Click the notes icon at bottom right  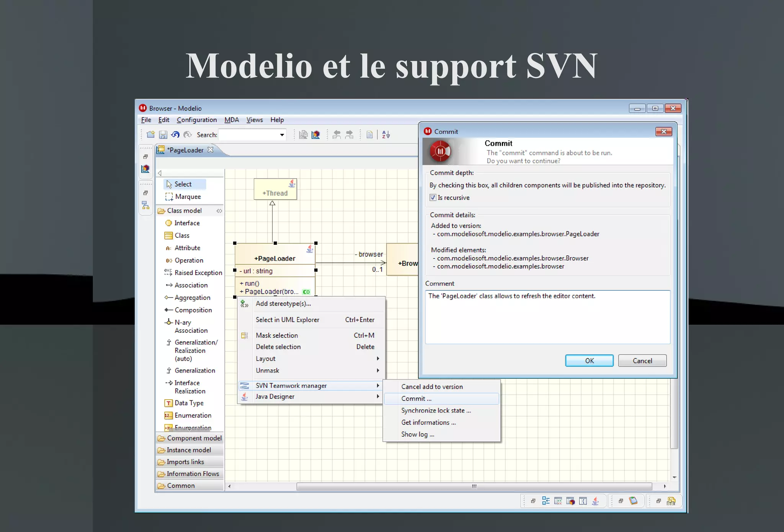(x=671, y=501)
